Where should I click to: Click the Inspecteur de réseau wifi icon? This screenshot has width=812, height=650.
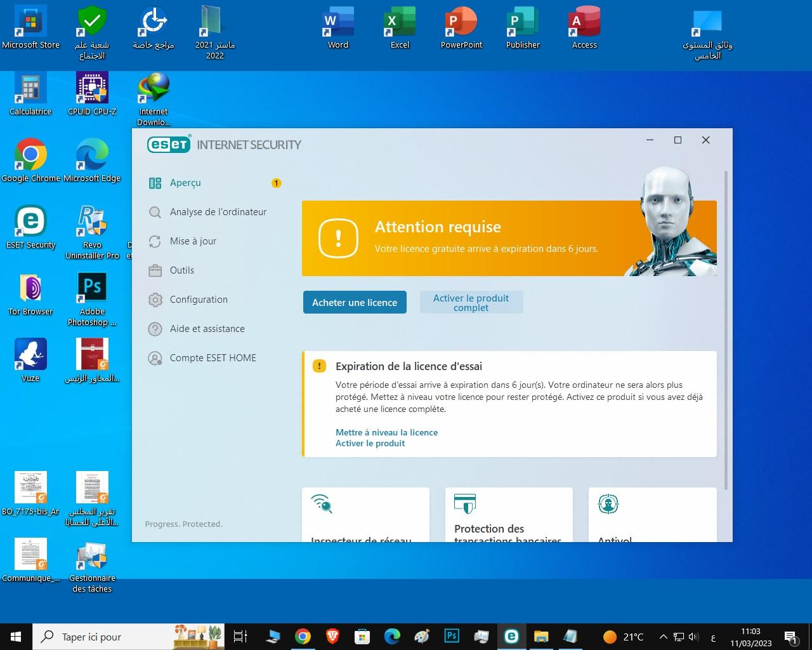tap(322, 504)
